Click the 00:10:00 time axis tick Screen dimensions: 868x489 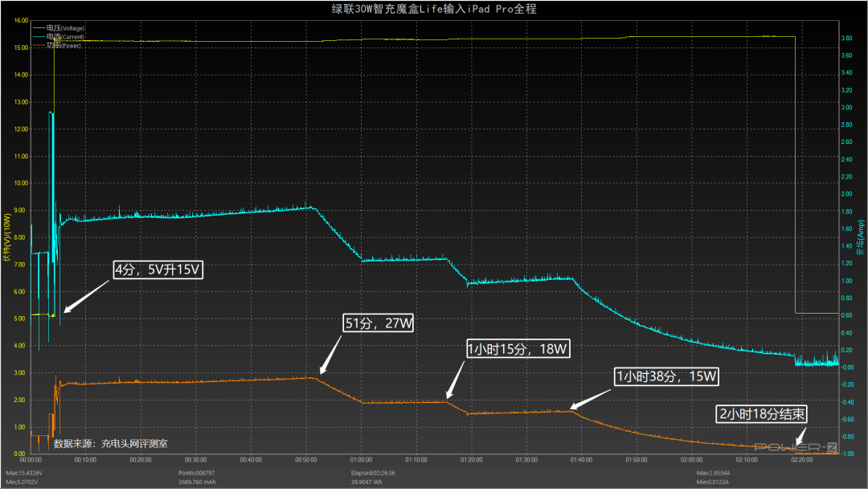point(86,460)
